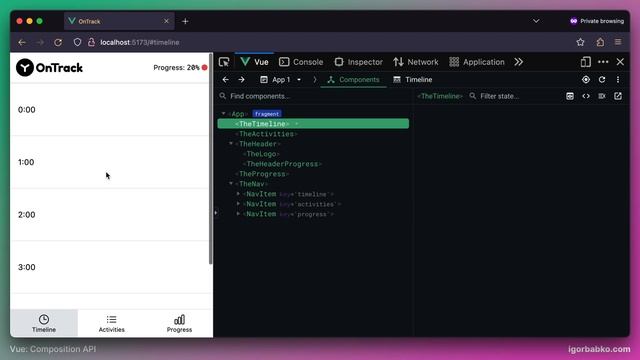Collapse the App root tree node
The height and width of the screenshot is (360, 640).
click(223, 113)
